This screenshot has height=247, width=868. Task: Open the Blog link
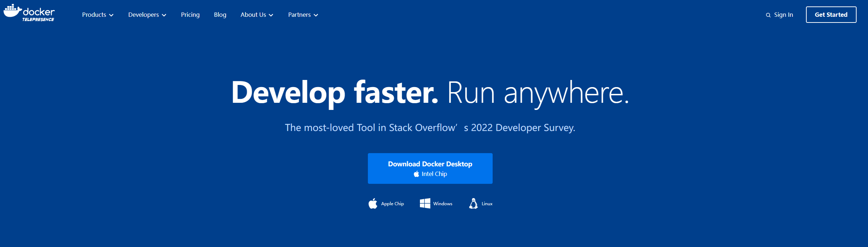click(220, 15)
